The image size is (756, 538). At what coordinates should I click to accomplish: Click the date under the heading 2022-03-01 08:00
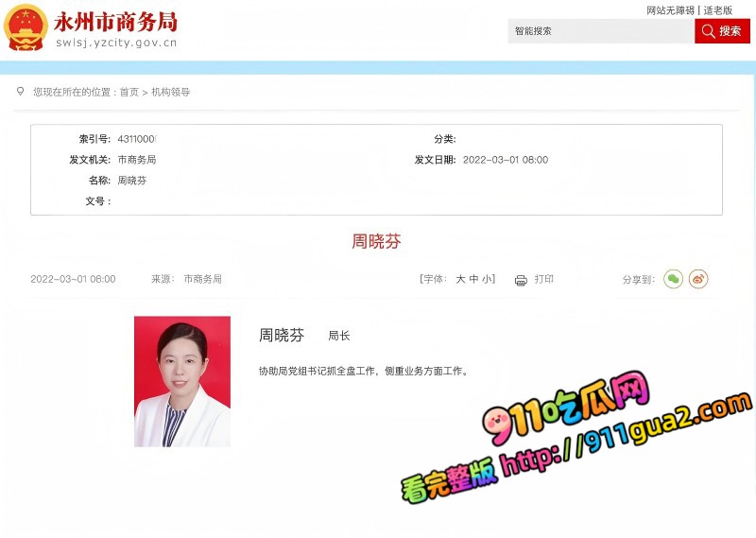(x=73, y=279)
